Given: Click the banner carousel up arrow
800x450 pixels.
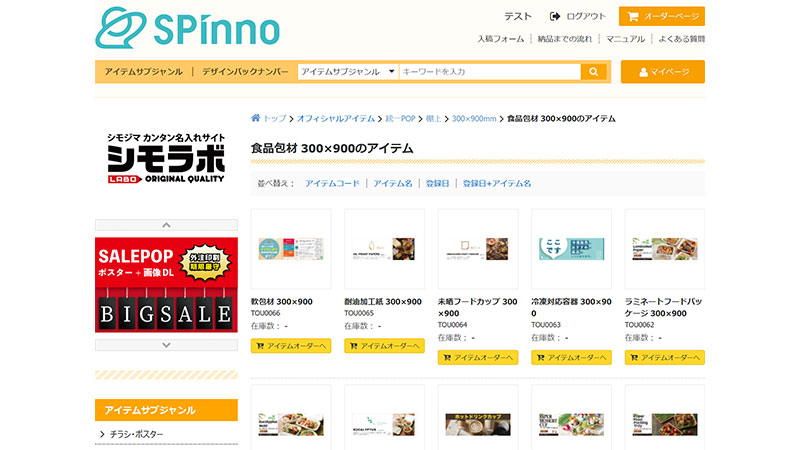Looking at the screenshot, I should [166, 225].
